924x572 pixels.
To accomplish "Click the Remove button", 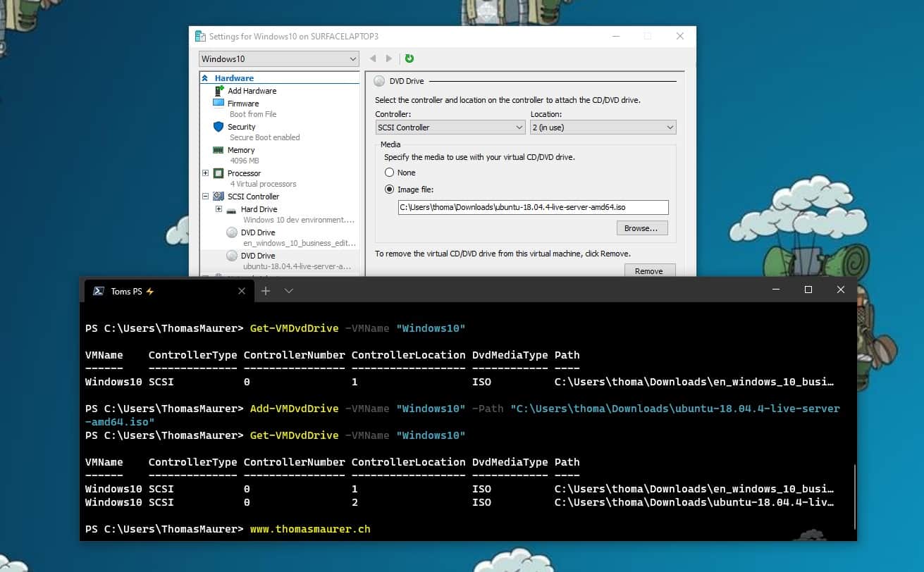I will (x=649, y=271).
